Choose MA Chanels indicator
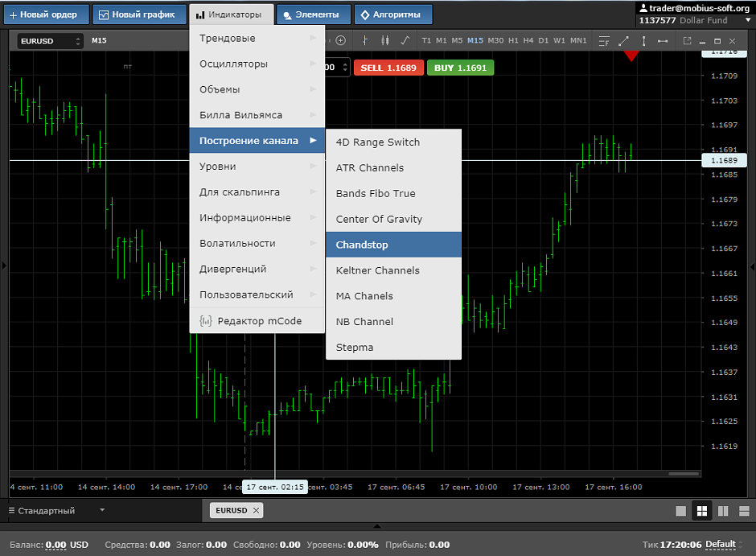Screen dimensions: 756x556 (393, 295)
